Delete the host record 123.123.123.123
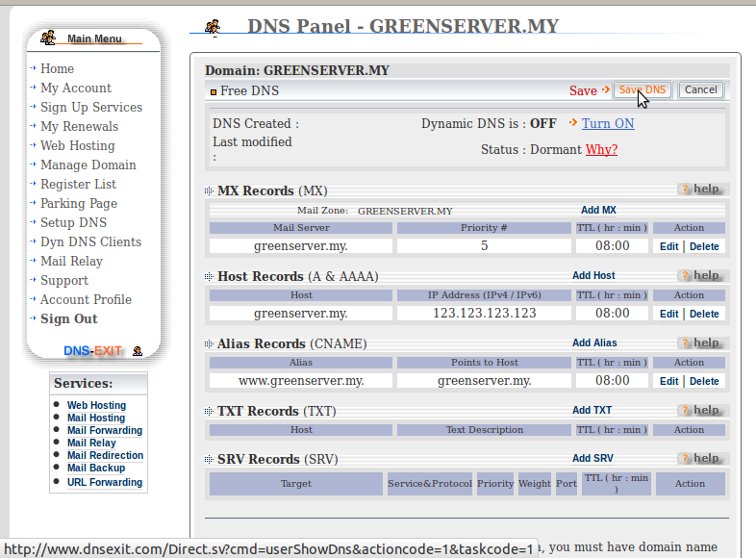 point(704,314)
